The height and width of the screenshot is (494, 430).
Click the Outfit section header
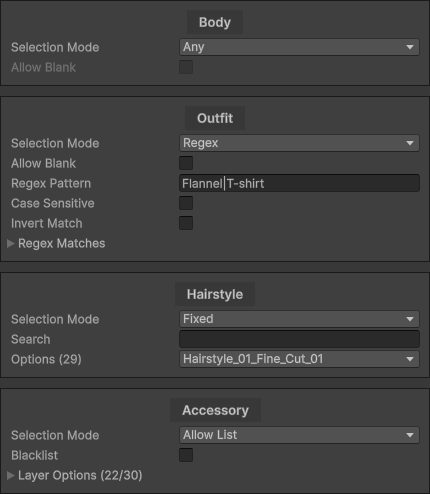click(x=215, y=118)
